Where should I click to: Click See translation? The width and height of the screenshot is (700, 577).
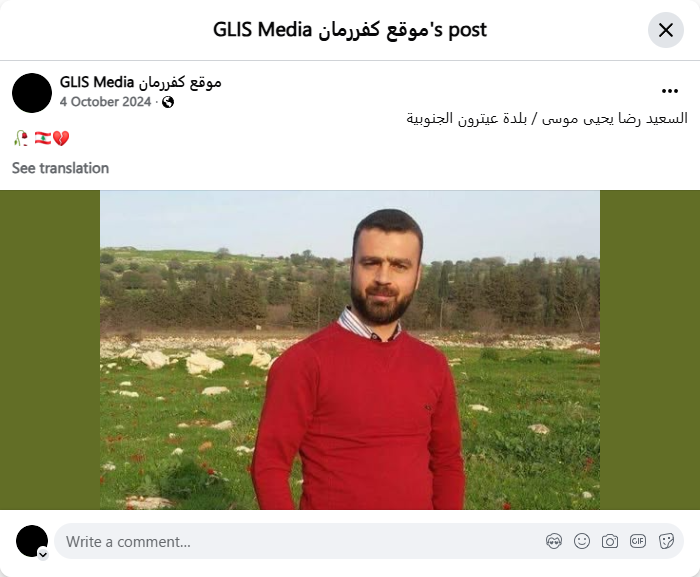click(x=60, y=168)
